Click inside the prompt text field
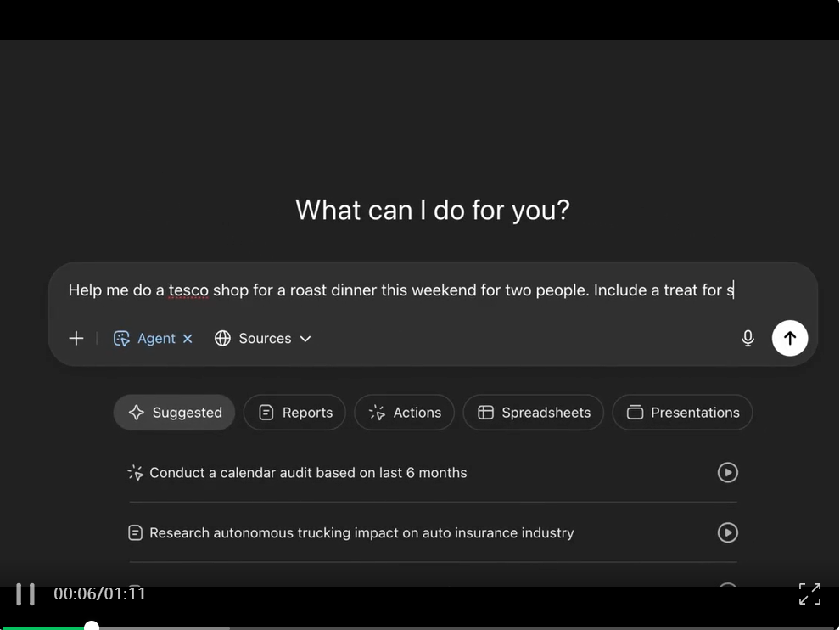The image size is (840, 630). 400,290
